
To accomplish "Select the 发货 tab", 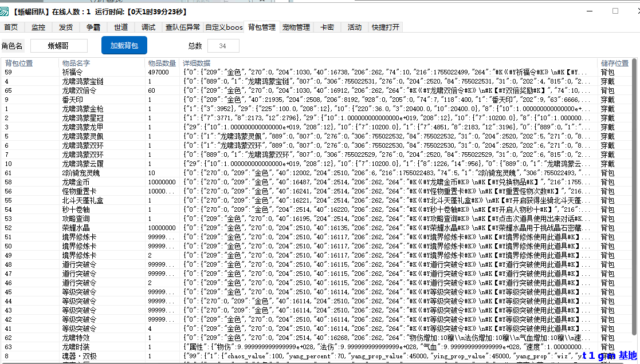I will coord(66,27).
